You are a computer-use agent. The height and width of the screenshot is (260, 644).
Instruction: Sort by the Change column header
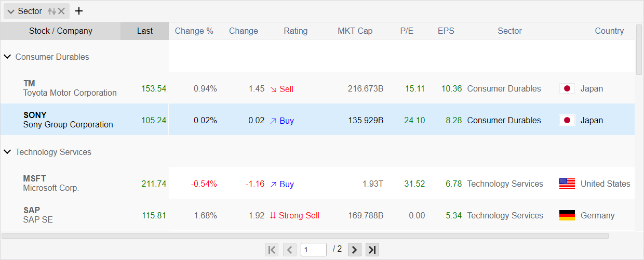click(244, 31)
